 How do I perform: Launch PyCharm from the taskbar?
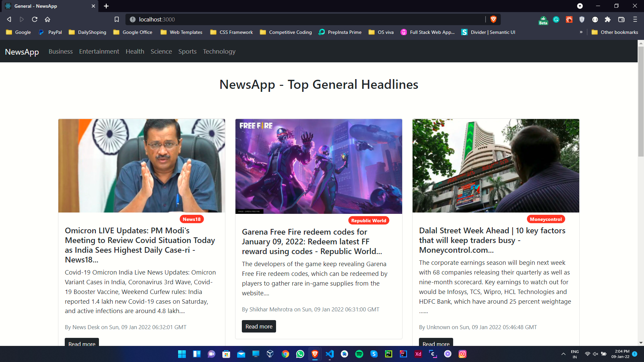(388, 354)
